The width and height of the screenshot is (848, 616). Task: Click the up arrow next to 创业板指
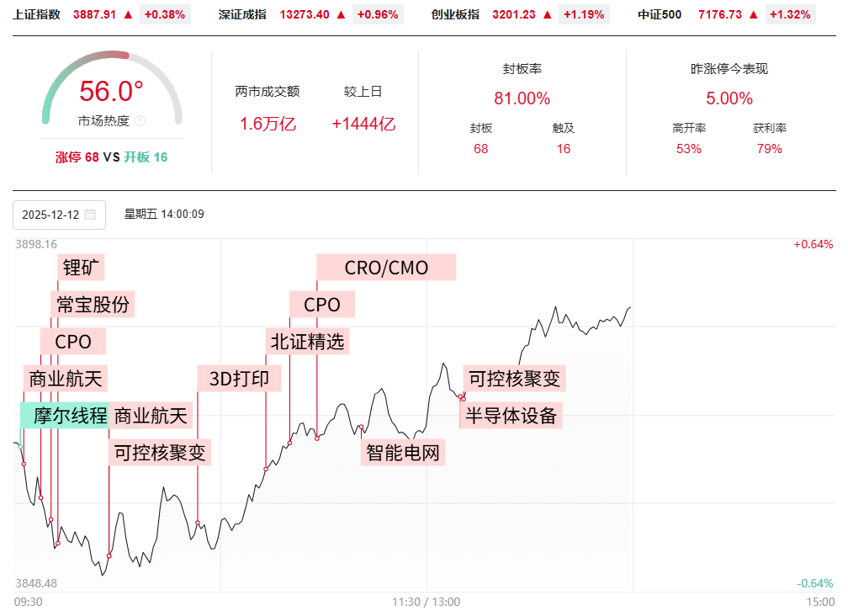point(548,14)
